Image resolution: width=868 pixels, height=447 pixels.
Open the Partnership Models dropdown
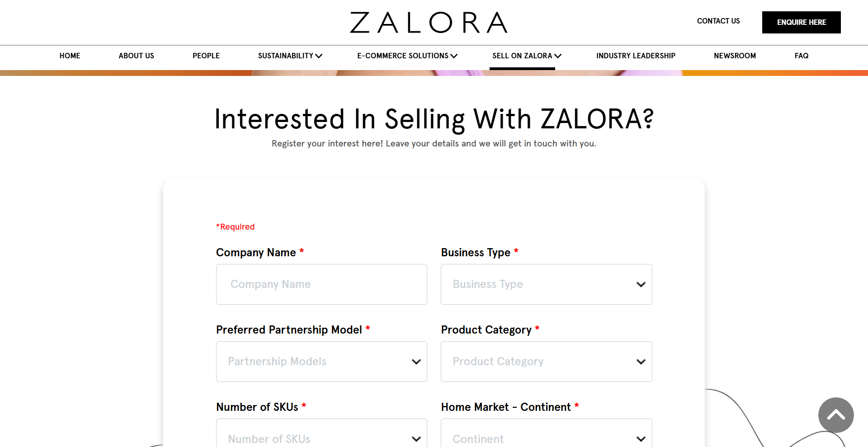point(321,362)
